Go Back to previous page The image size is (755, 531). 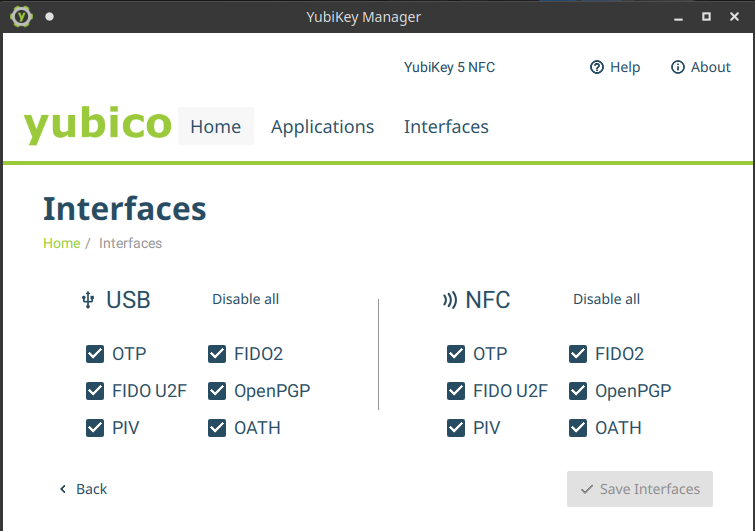pos(83,489)
